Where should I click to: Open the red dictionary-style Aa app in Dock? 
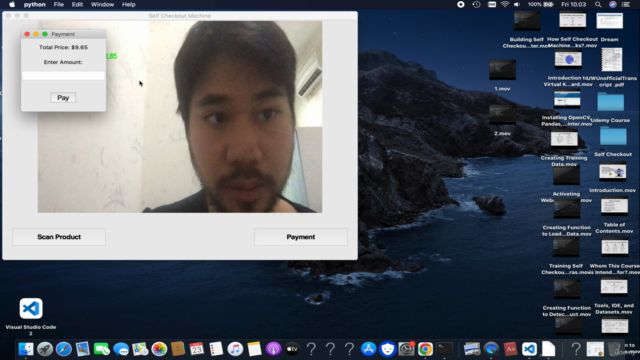[x=510, y=349]
